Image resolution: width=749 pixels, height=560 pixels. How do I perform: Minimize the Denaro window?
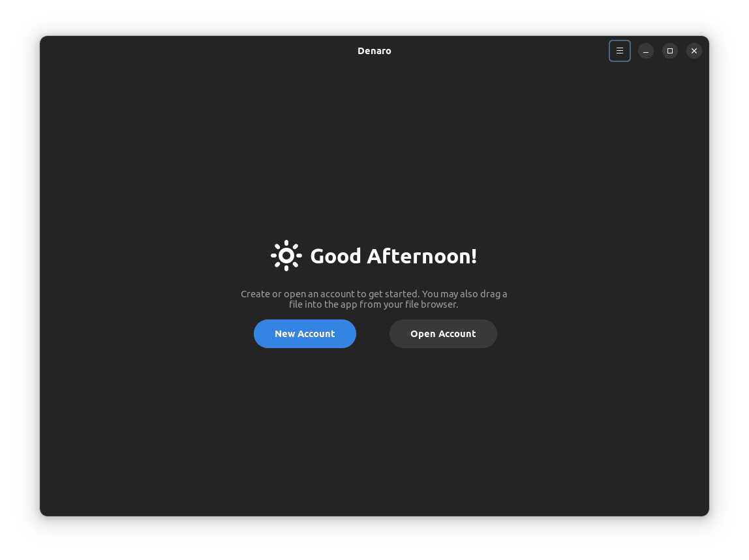[645, 51]
